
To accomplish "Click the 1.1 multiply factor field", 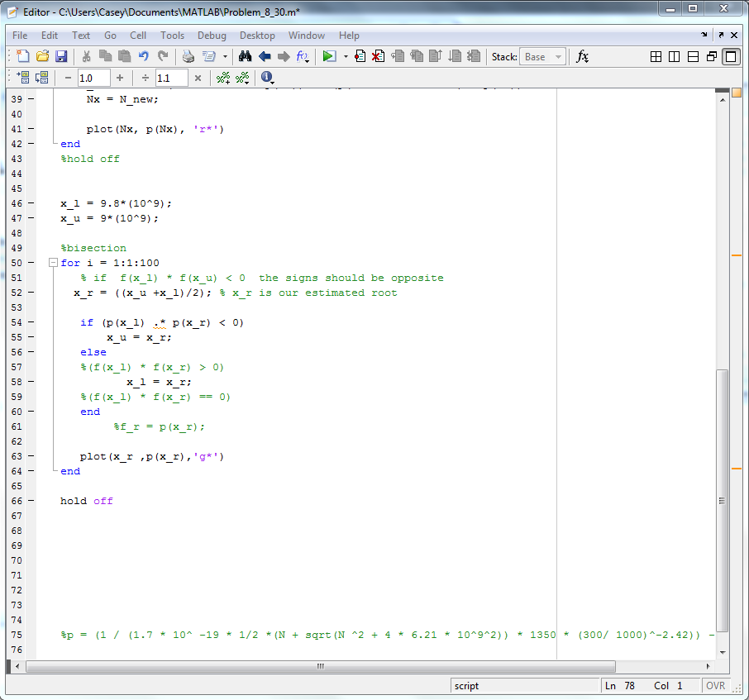I will (x=171, y=78).
